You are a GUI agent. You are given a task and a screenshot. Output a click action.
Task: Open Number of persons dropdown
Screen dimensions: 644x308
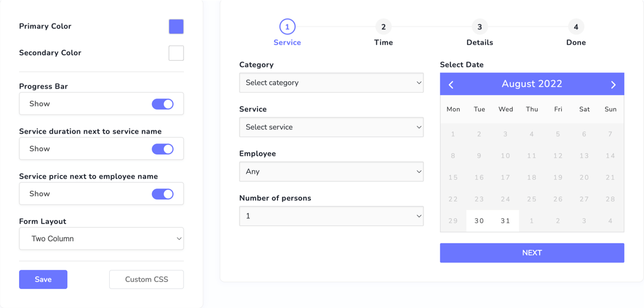pos(331,216)
